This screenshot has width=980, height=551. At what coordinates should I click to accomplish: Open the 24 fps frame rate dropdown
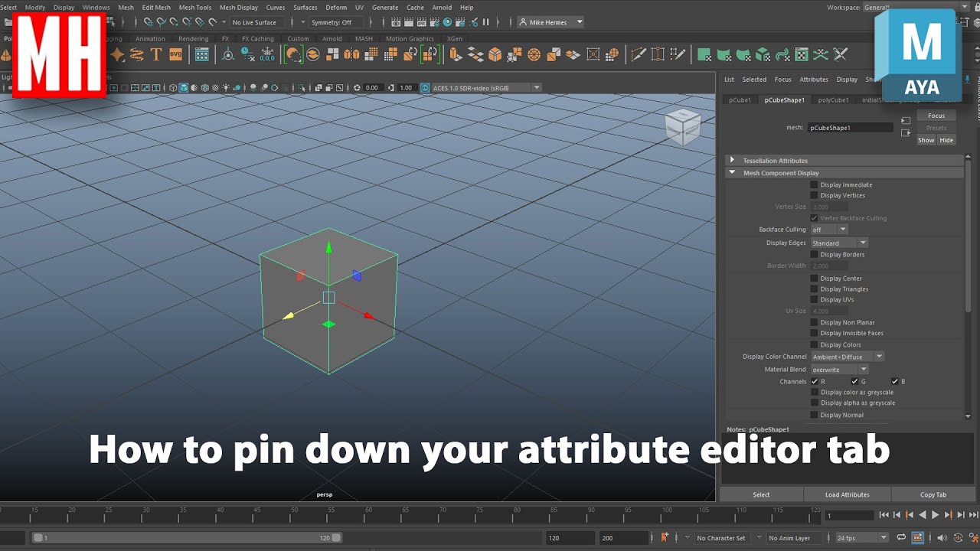861,538
